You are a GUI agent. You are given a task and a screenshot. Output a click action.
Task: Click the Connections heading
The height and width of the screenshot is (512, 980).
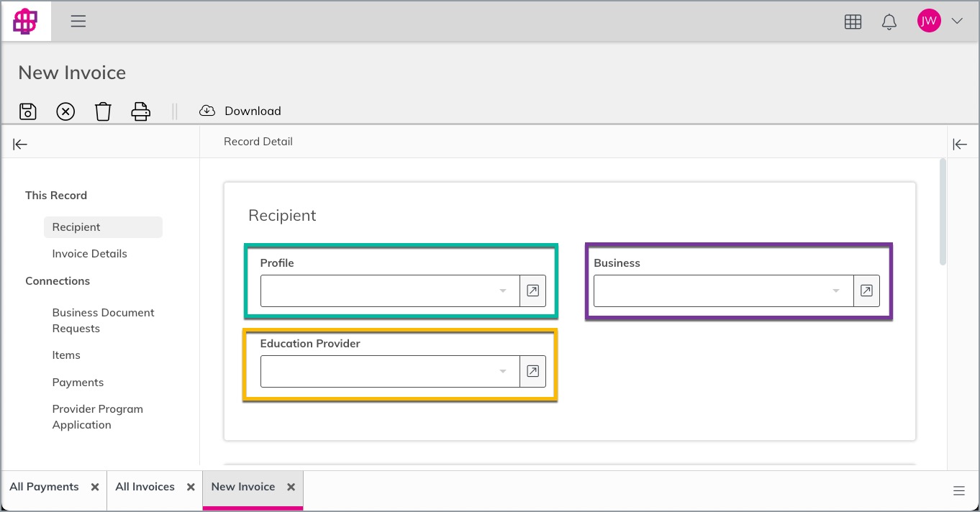(58, 281)
